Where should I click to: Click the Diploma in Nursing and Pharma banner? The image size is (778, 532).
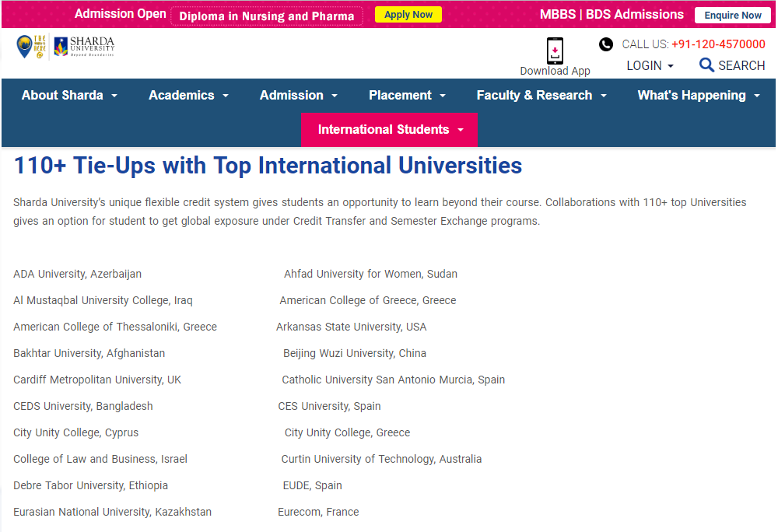tap(267, 16)
